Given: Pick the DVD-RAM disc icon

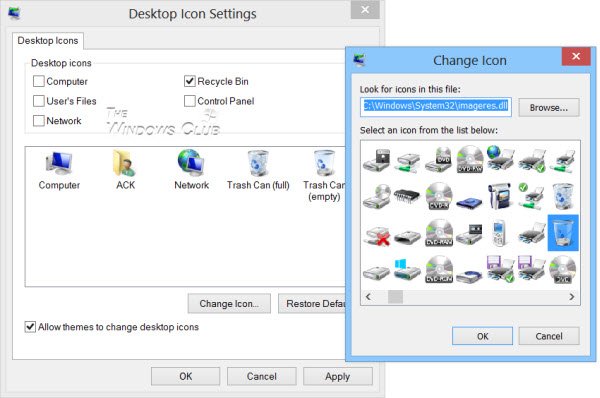Looking at the screenshot, I should 439,233.
